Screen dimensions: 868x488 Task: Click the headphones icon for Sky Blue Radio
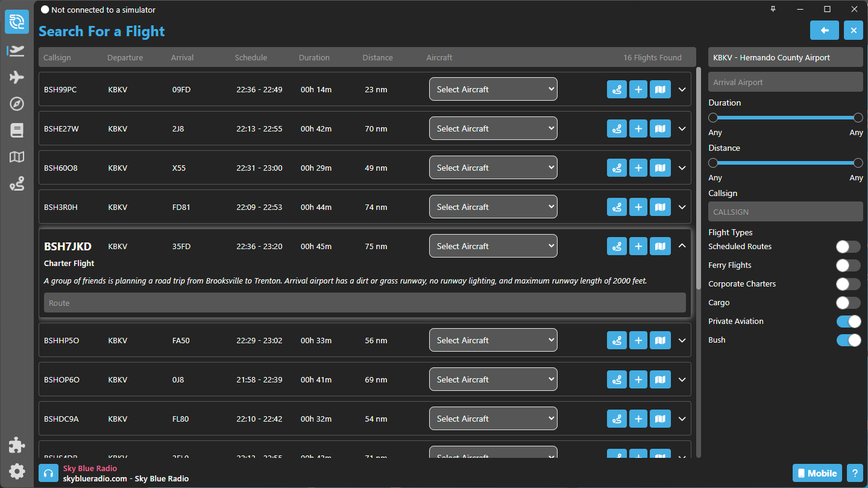pos(48,474)
